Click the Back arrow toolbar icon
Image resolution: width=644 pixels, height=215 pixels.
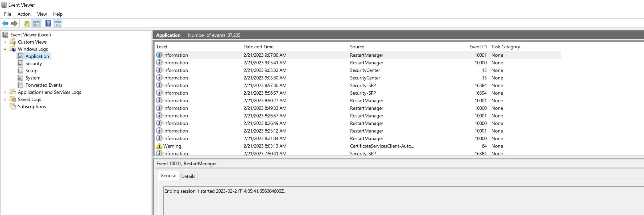[5, 23]
